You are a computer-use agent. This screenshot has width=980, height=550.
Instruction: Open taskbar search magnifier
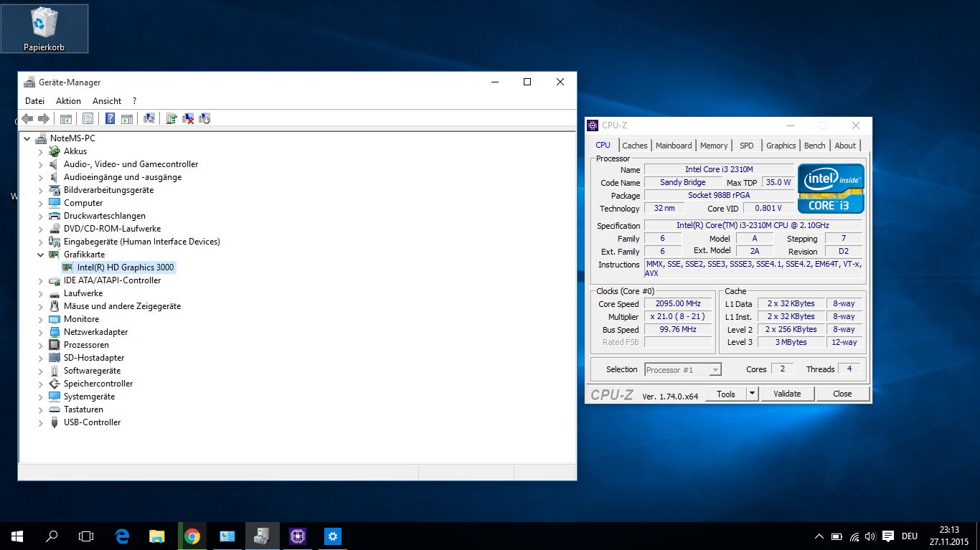tap(52, 536)
